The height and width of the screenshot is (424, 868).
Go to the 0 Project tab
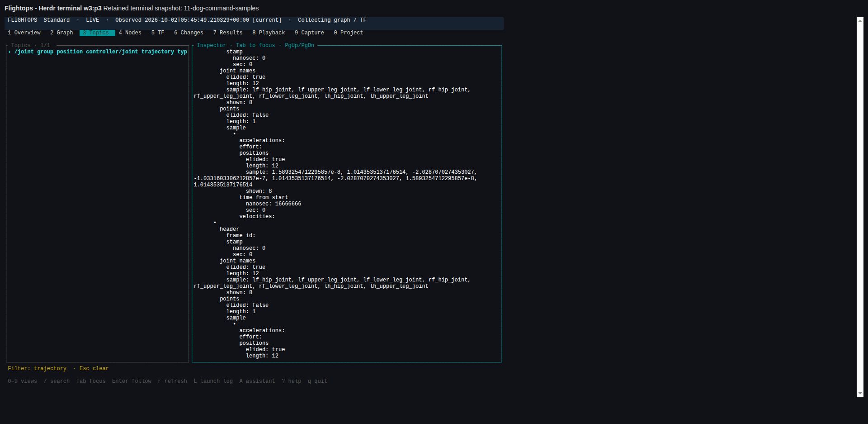[x=348, y=33]
